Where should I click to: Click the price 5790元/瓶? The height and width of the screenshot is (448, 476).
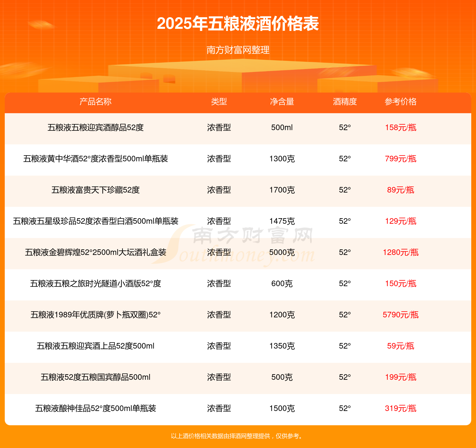(x=401, y=315)
